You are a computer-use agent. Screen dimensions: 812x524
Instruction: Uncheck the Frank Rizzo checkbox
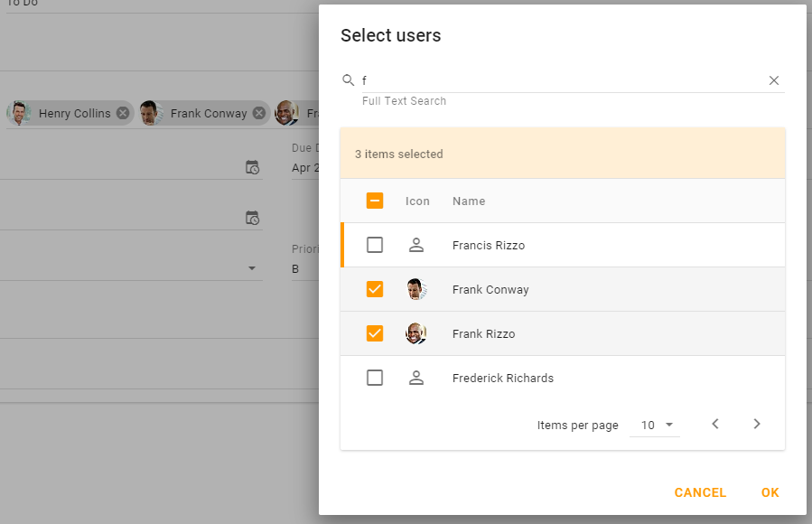375,333
